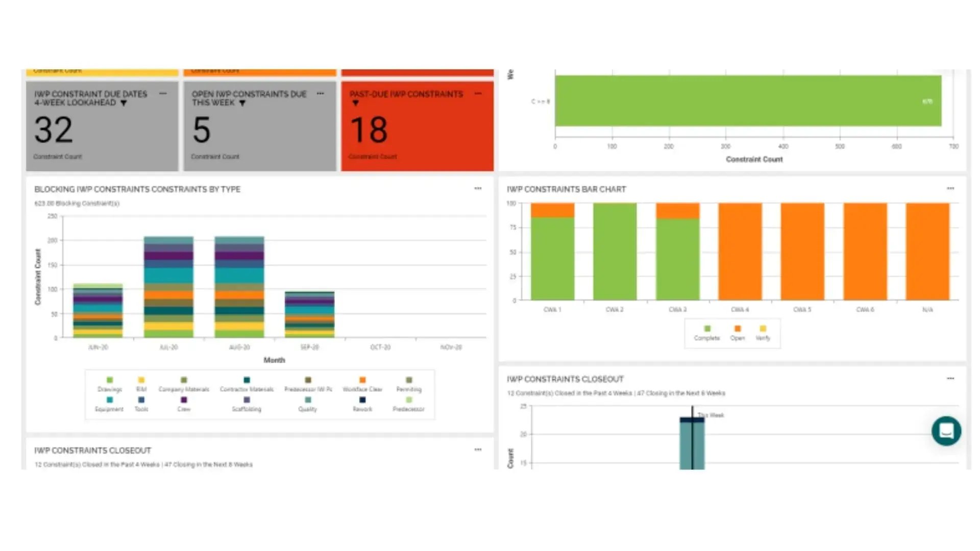Toggle the Tools legend series
980x551 pixels.
click(141, 405)
